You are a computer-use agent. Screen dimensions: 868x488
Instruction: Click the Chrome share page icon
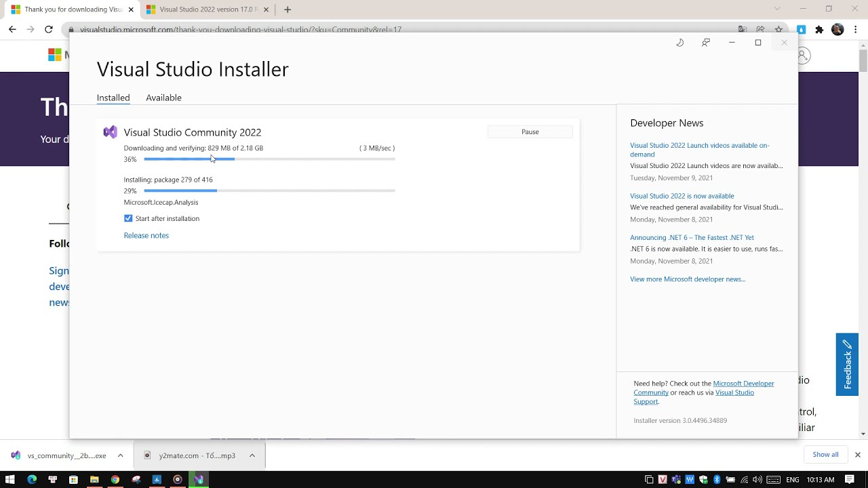pos(760,29)
